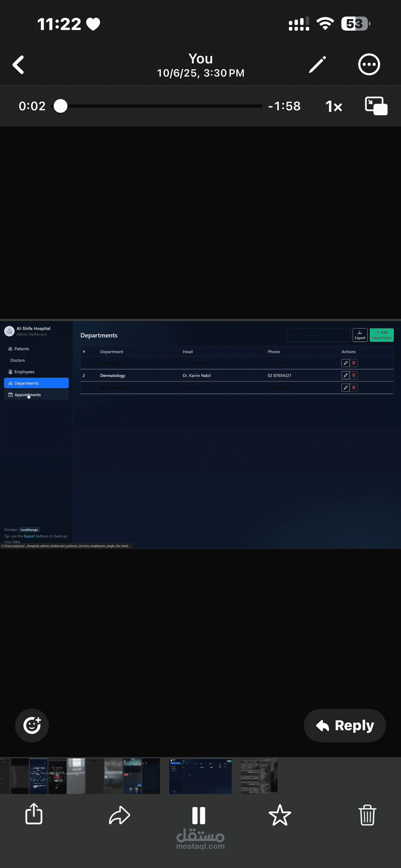Image resolution: width=401 pixels, height=868 pixels.
Task: Change playback speed from 1x
Action: 334,106
